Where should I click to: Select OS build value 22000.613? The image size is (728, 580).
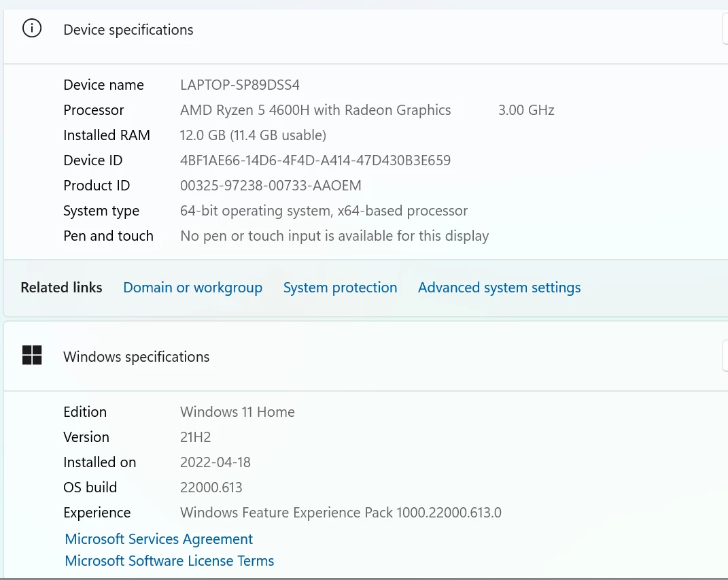[x=211, y=487]
